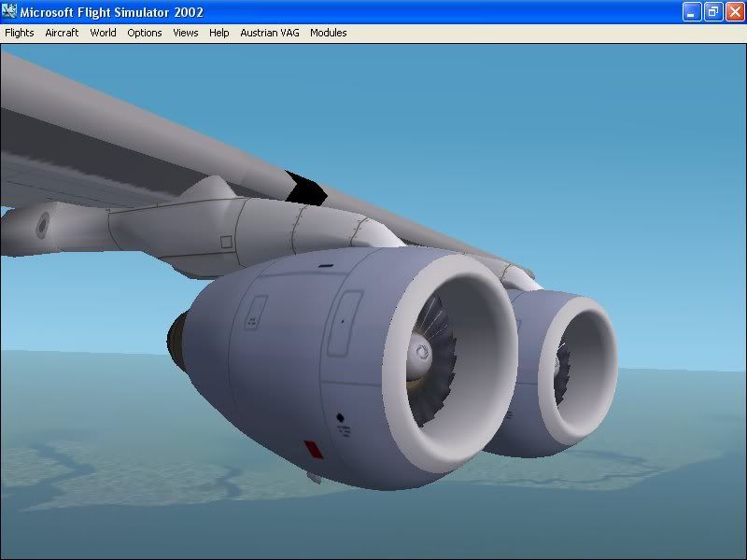This screenshot has height=560, width=747.
Task: Open the Modules menu
Action: coord(329,33)
